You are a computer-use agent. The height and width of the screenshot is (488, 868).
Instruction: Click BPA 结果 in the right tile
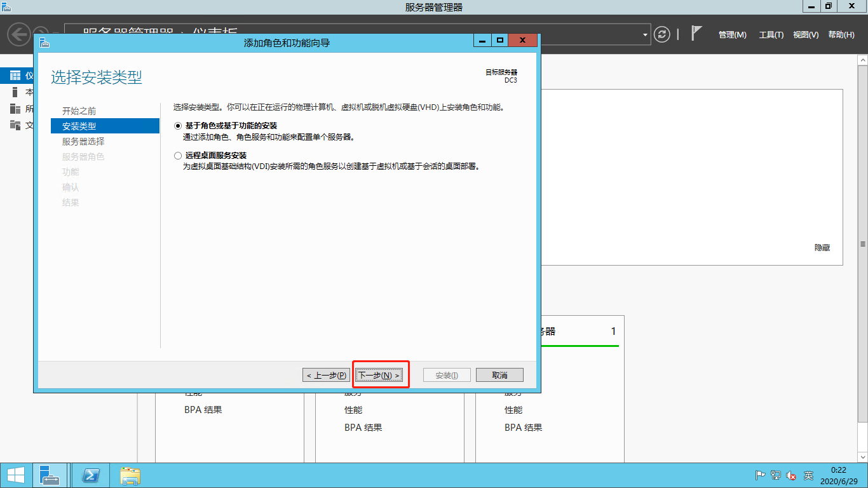coord(524,428)
